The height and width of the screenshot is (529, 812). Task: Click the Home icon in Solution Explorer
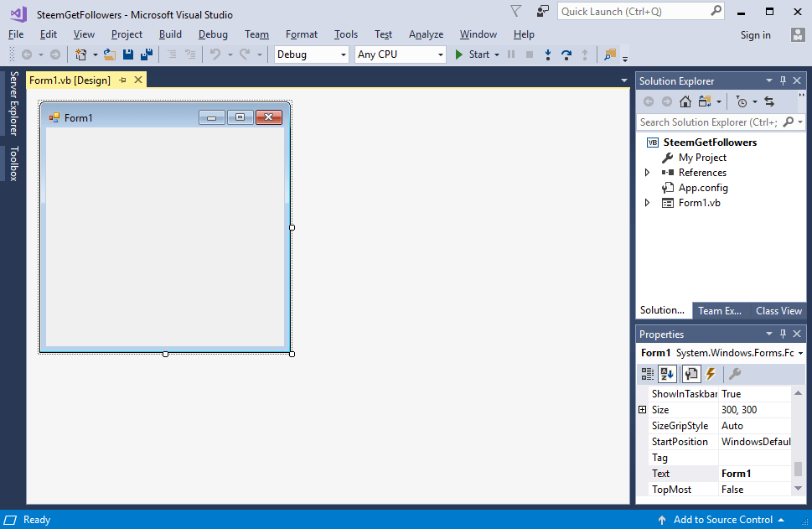(685, 101)
